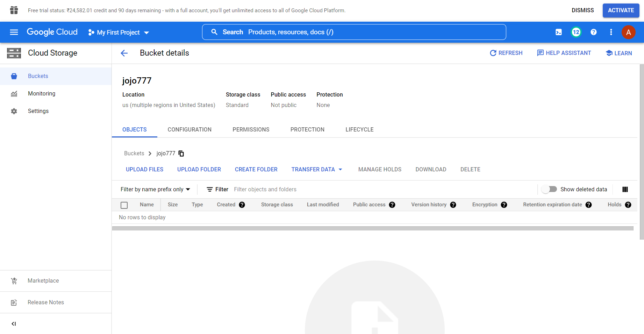The image size is (644, 334).
Task: Click the Settings gear icon in sidebar
Action: (x=14, y=111)
